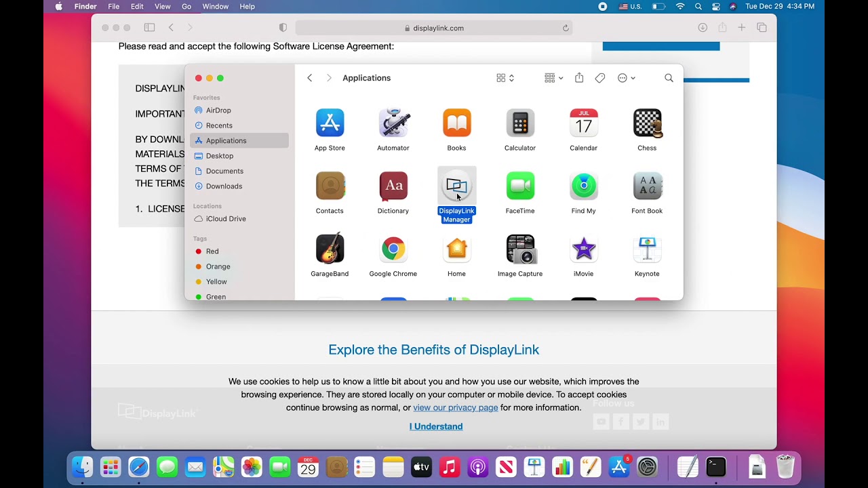Select the Books app icon
This screenshot has width=868, height=488.
coord(456,123)
